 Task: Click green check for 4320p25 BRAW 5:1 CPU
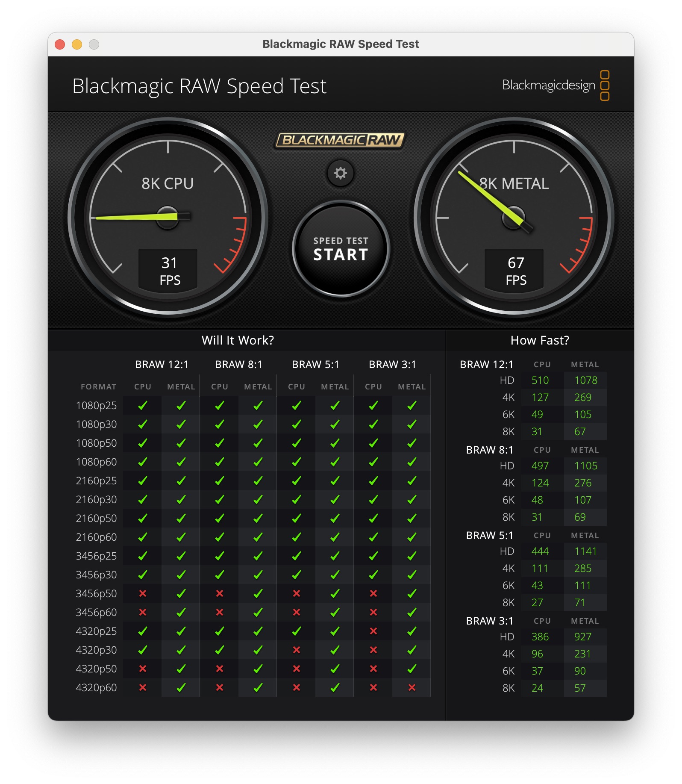[x=297, y=631]
